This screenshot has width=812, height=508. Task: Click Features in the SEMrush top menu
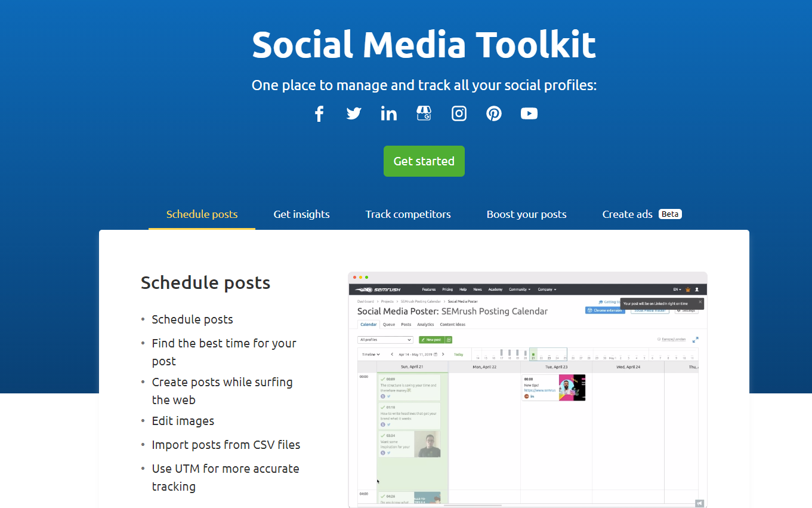(x=429, y=290)
